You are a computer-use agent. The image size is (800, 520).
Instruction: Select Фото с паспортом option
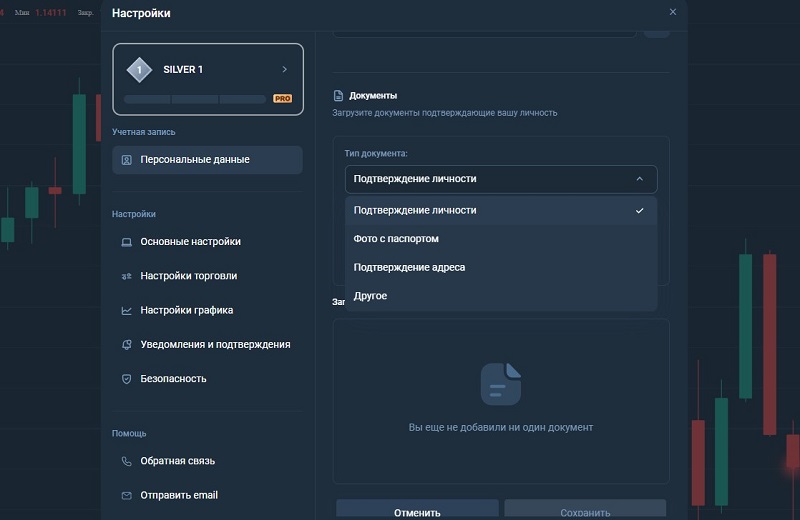point(501,239)
